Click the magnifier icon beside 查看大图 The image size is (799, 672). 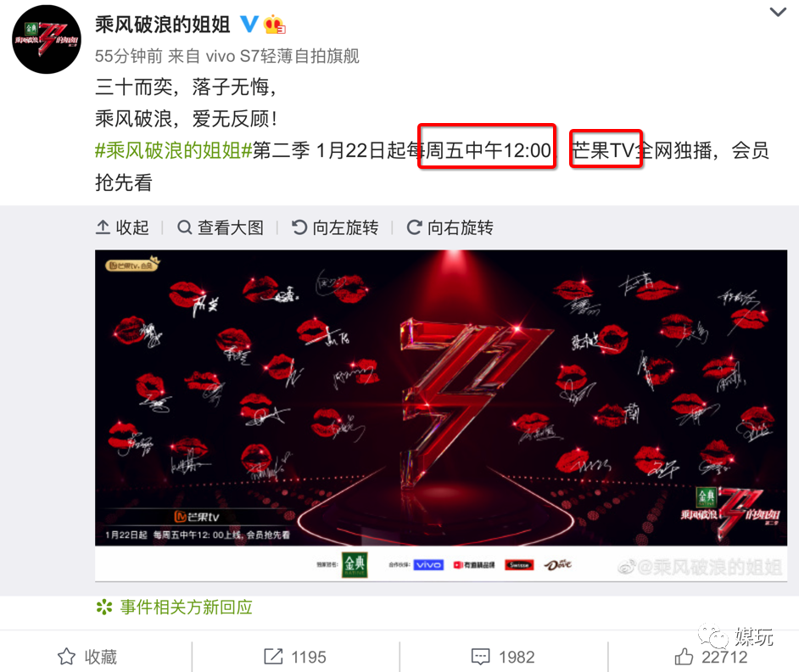pos(184,227)
